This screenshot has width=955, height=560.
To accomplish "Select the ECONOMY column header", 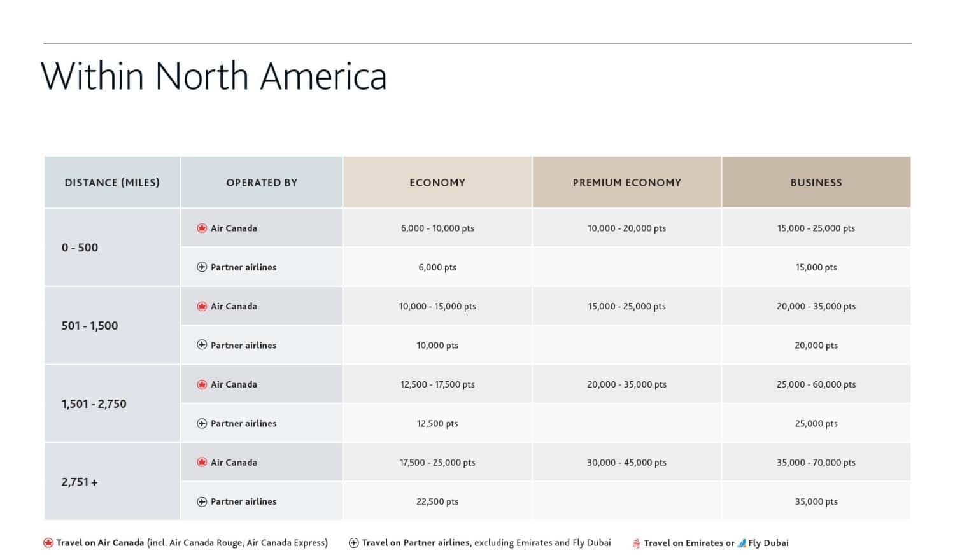I will point(437,183).
